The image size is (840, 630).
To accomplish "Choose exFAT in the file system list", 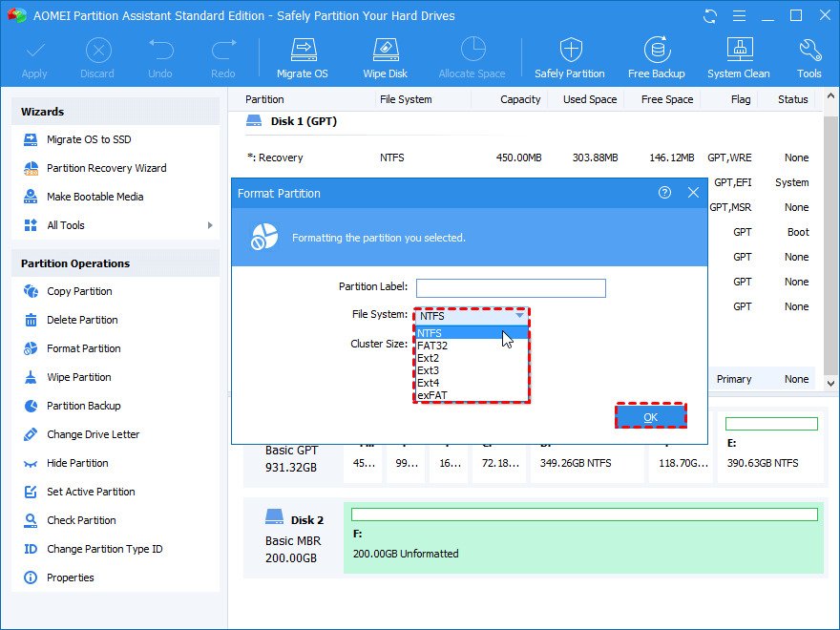I will tap(432, 395).
